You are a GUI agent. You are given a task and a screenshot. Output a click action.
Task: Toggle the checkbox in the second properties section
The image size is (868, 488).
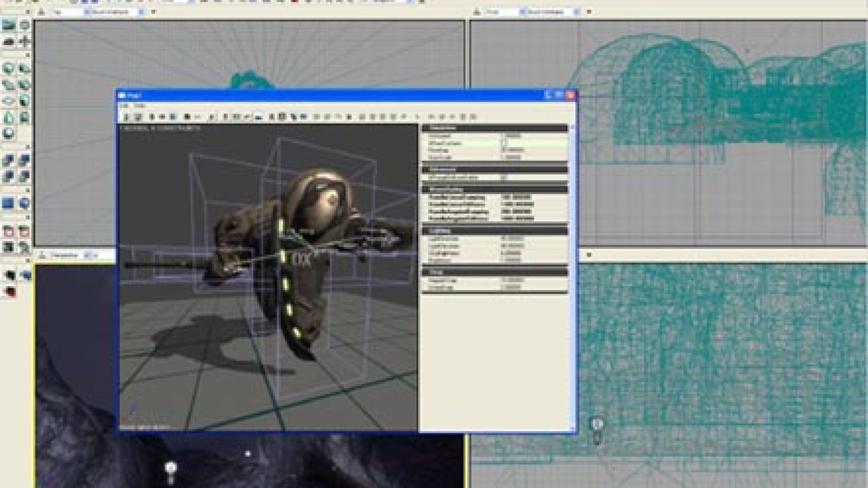[504, 177]
